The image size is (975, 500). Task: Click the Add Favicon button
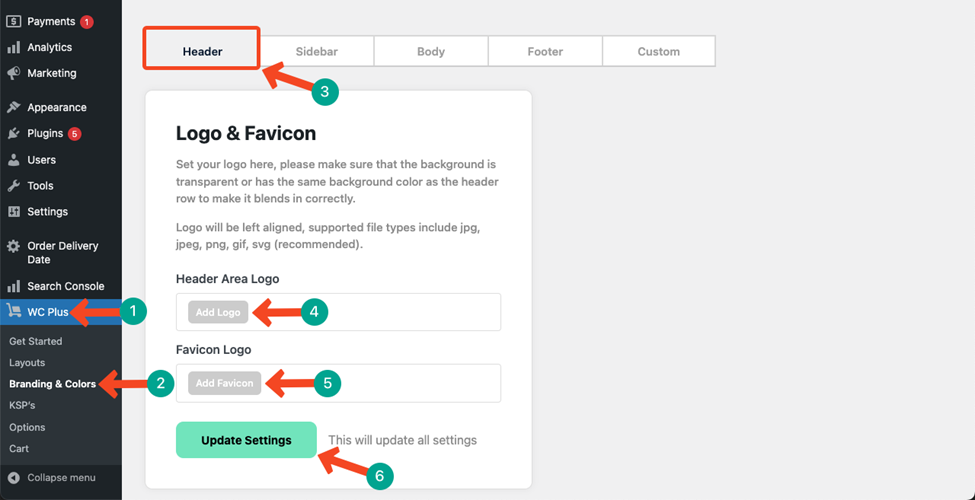click(x=224, y=383)
